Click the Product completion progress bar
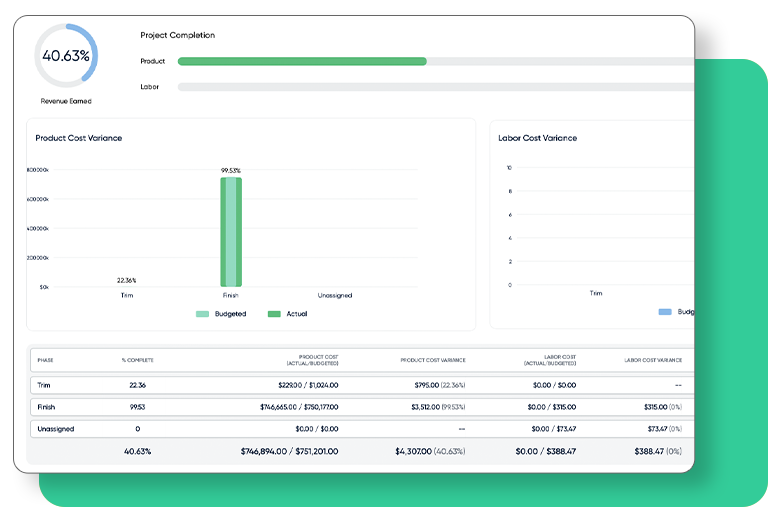This screenshot has height=526, width=780. click(x=436, y=61)
